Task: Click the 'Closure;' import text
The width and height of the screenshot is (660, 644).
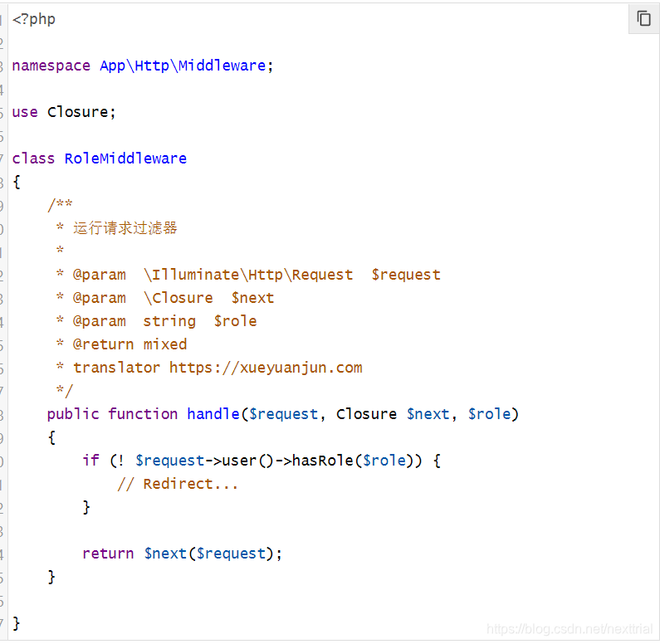Action: coord(81,112)
